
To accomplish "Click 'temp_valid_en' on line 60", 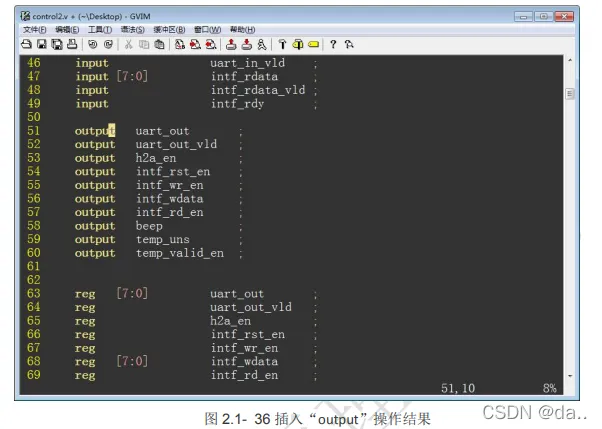I will click(180, 253).
